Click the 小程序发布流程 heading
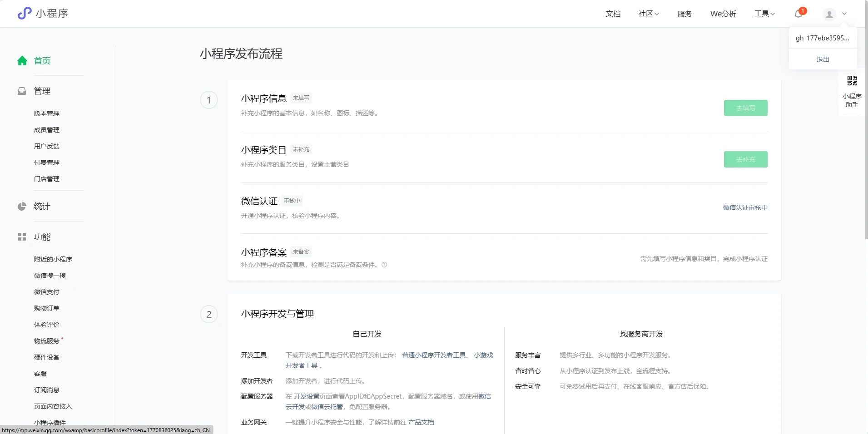Screen dimensions: 868x434 click(241, 54)
